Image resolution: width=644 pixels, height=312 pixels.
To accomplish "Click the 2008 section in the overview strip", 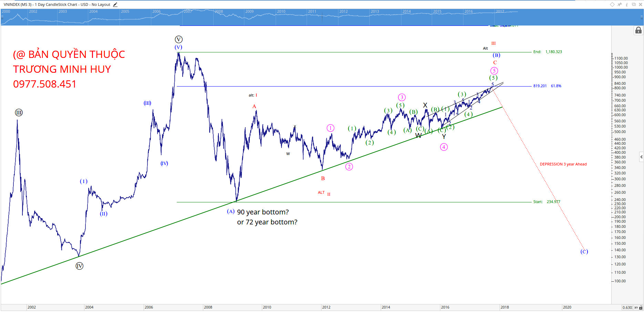I will coord(227,17).
